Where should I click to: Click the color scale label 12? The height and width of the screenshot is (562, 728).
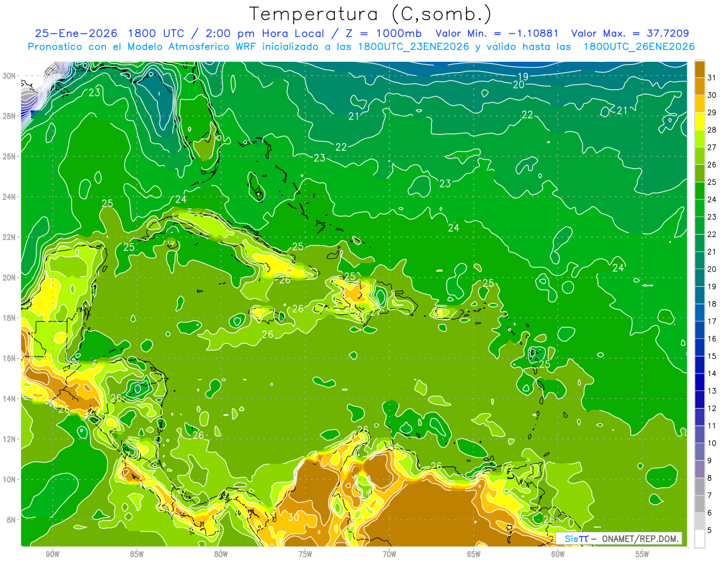712,408
